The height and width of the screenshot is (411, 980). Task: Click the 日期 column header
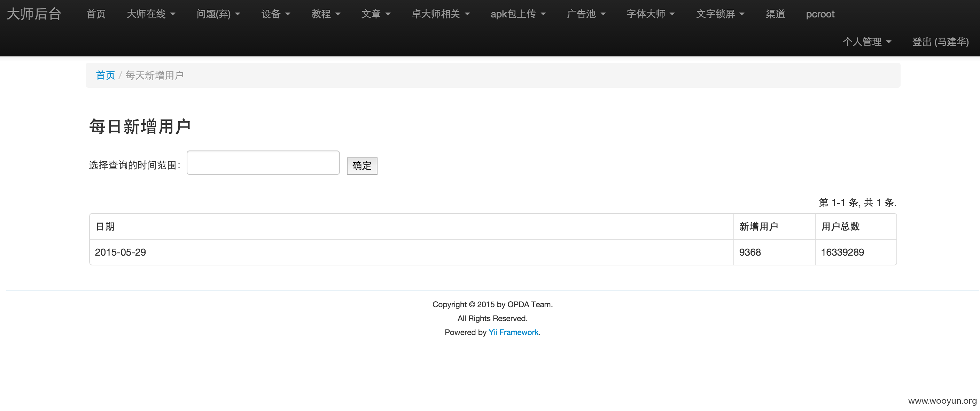tap(411, 226)
